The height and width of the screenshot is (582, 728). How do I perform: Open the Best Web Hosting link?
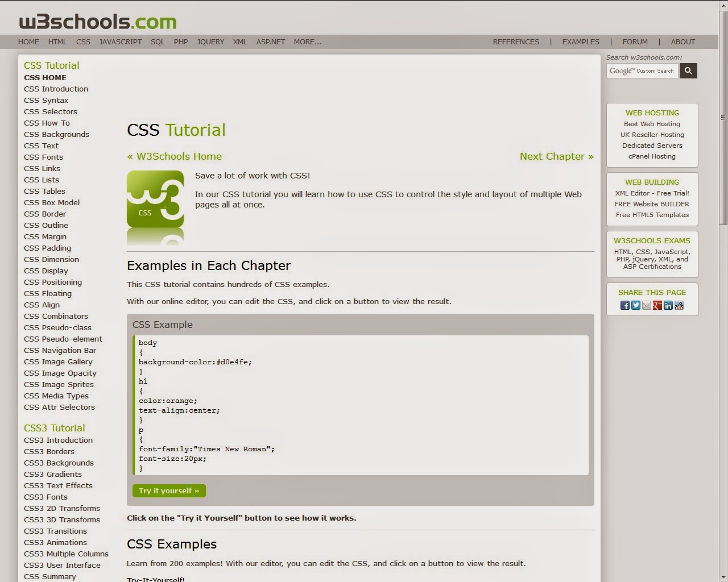pos(652,124)
